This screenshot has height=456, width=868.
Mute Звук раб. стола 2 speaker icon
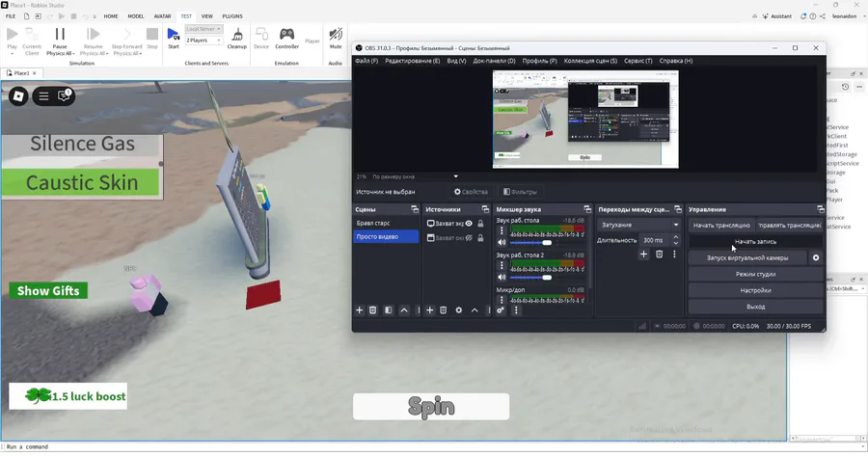[502, 278]
